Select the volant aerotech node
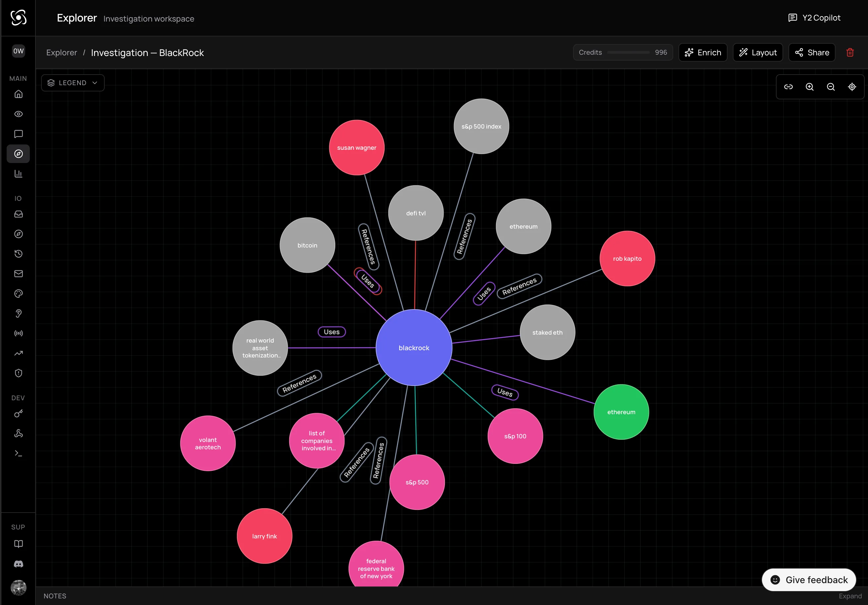 tap(208, 443)
